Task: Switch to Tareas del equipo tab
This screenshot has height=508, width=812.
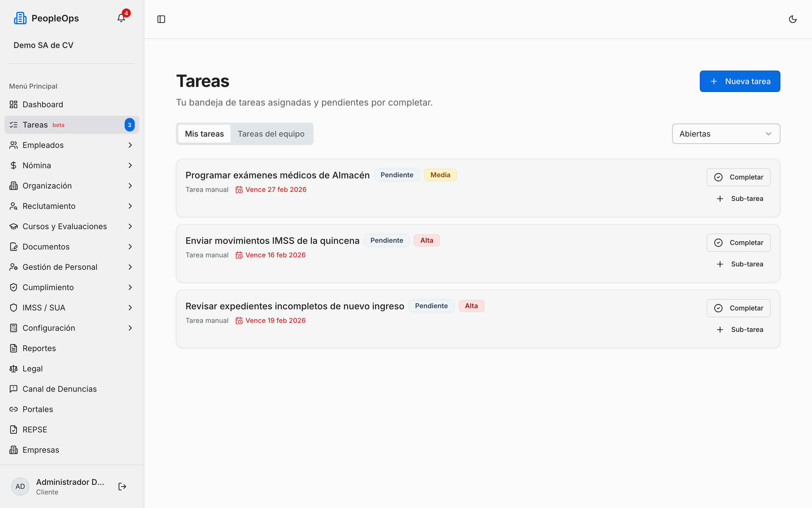Action: (271, 134)
